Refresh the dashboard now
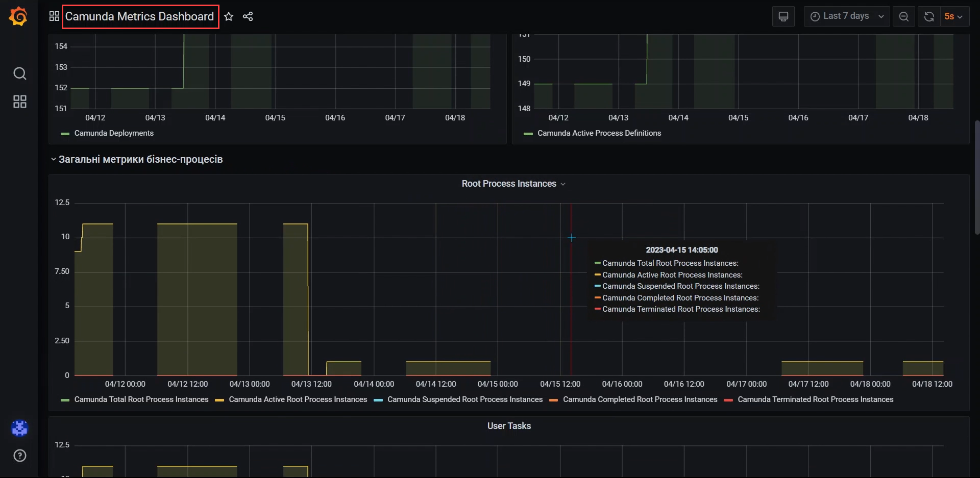This screenshot has height=478, width=980. 929,16
